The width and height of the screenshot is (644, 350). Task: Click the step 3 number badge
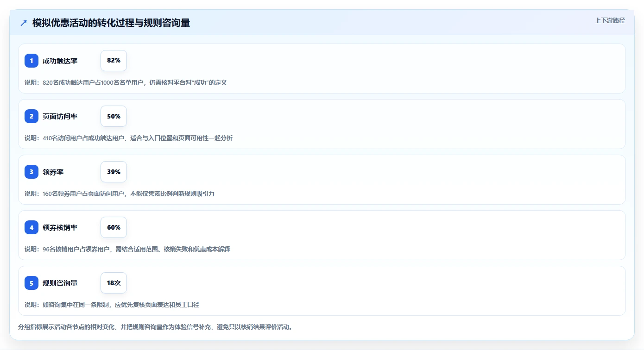(32, 172)
